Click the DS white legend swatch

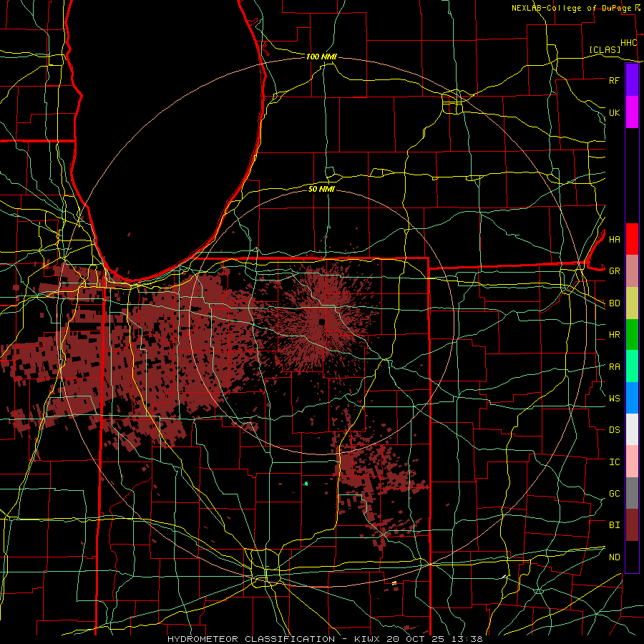tap(632, 429)
